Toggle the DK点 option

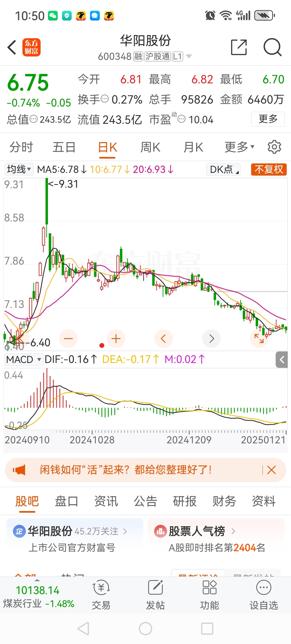point(223,169)
